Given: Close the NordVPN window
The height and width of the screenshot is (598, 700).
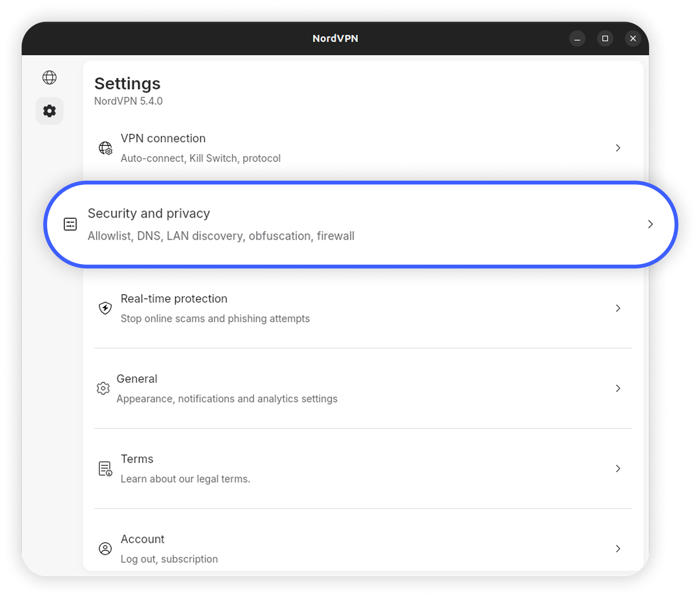Looking at the screenshot, I should coord(633,38).
